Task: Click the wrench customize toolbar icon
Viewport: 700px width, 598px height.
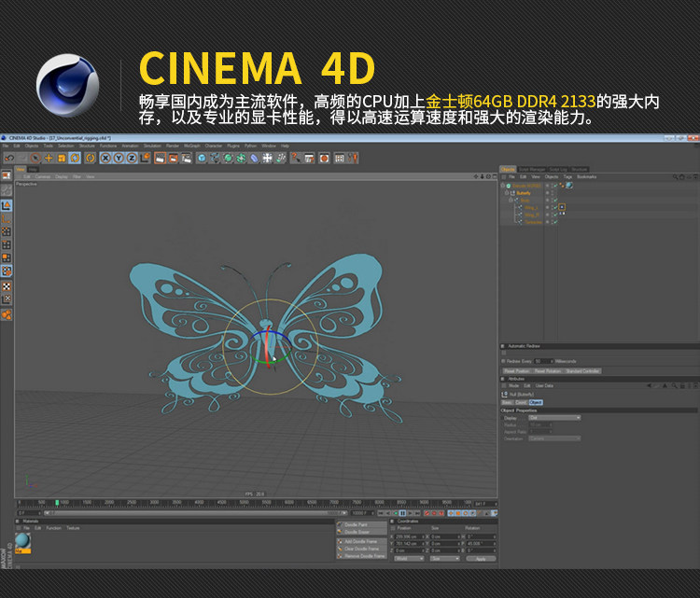Action: [353, 158]
